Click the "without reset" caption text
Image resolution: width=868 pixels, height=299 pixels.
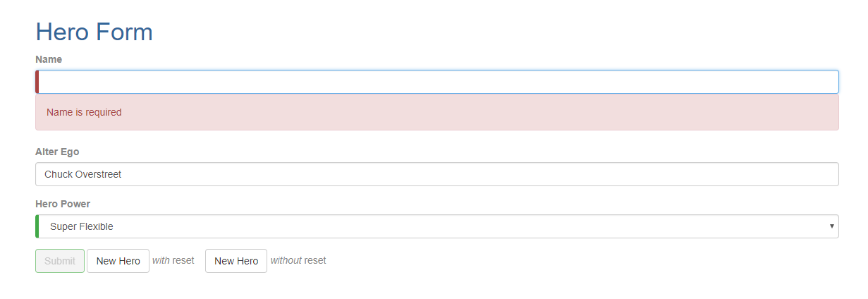coord(298,260)
